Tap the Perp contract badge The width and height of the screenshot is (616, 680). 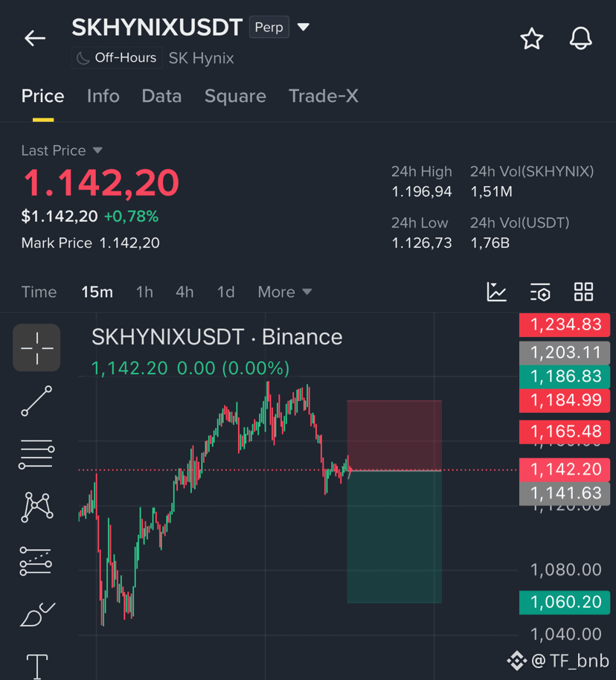(269, 27)
